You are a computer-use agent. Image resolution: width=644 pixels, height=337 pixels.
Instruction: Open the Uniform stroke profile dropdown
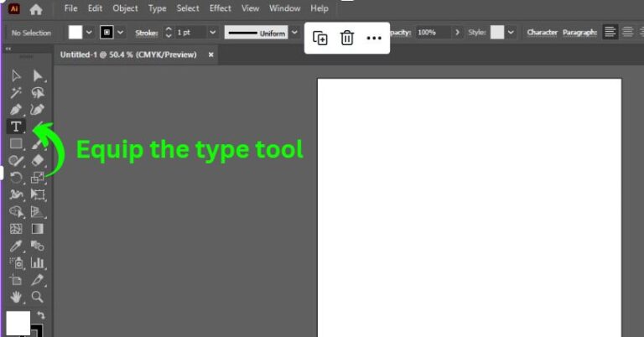[x=294, y=32]
